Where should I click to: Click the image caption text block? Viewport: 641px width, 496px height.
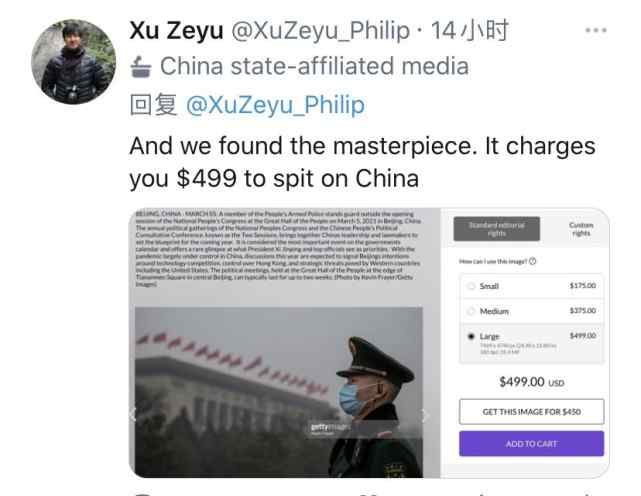[278, 248]
